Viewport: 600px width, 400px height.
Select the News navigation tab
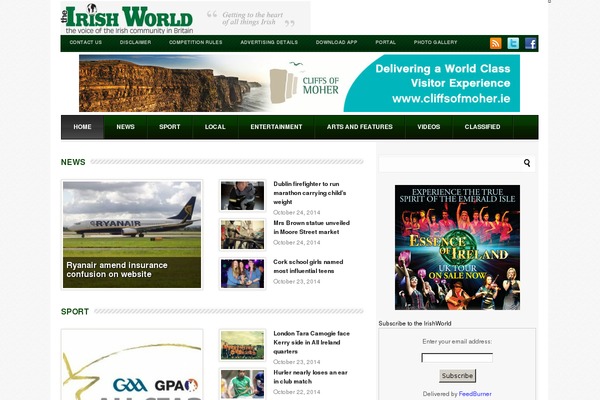(126, 127)
